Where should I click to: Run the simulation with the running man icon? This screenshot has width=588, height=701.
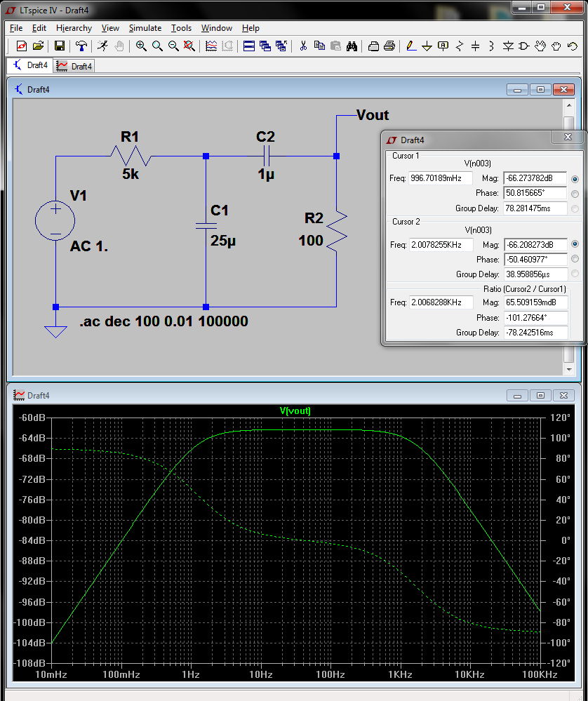103,46
